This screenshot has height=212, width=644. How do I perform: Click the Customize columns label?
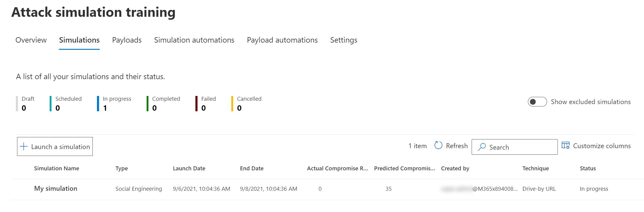(602, 146)
